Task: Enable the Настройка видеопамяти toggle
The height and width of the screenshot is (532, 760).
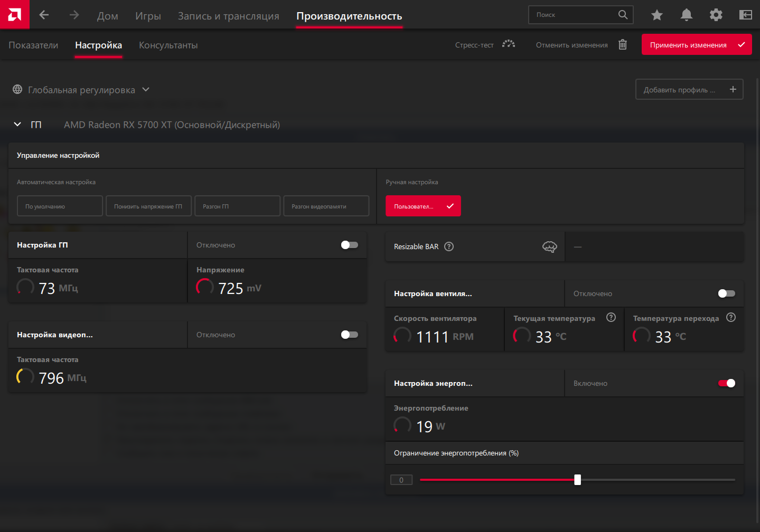Action: click(x=350, y=335)
